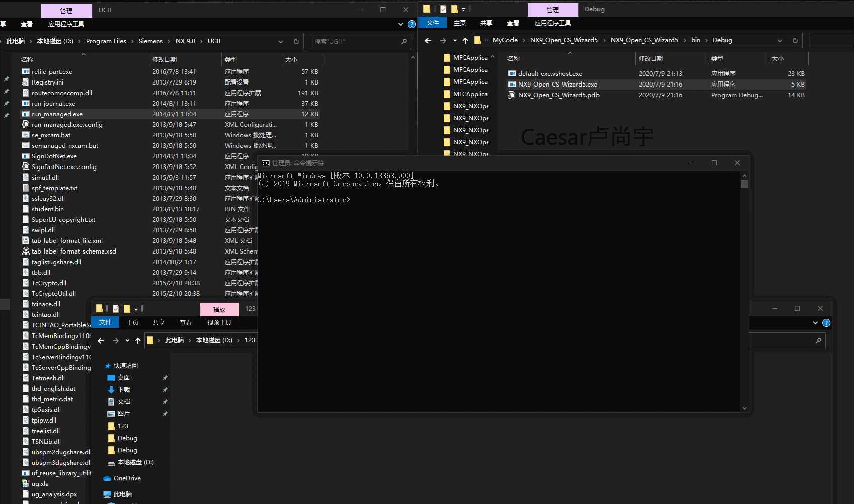Click back arrow in the 123 folder window
The image size is (854, 504).
point(101,341)
